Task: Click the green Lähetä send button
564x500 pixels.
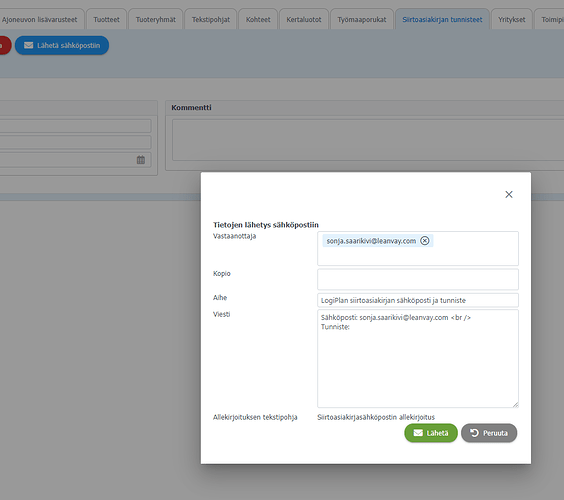Action: point(431,433)
